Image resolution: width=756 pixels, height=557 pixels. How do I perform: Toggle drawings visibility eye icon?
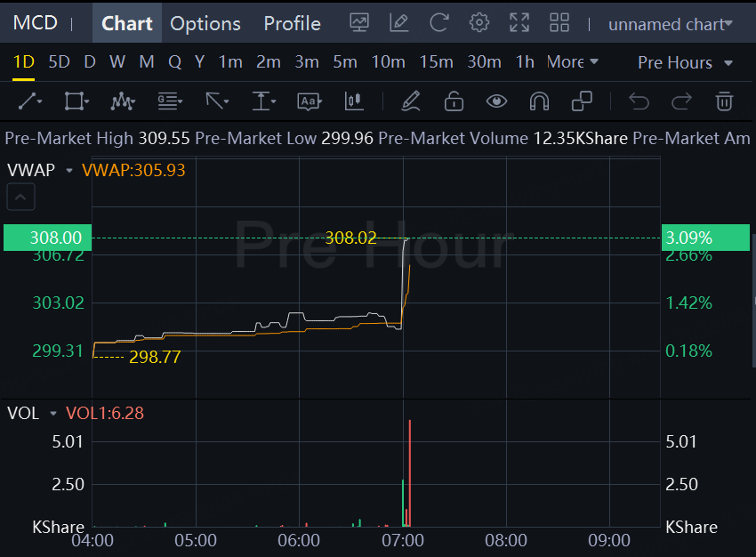[x=496, y=101]
